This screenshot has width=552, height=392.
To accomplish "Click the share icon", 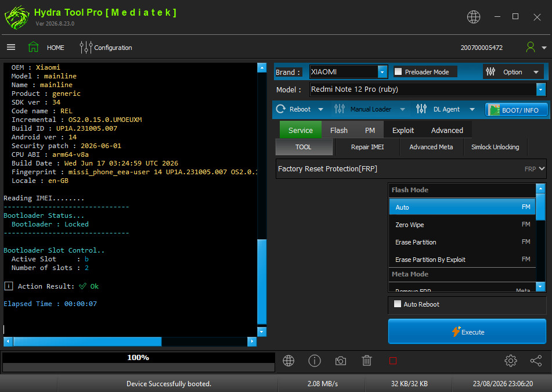I will point(536,361).
